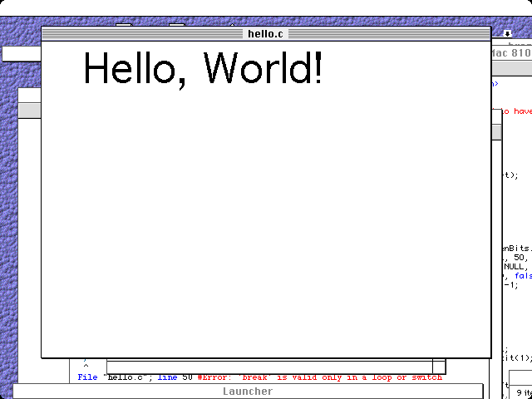Click the quoted "hello.c" filename in error line
This screenshot has width=532, height=399.
click(x=127, y=377)
